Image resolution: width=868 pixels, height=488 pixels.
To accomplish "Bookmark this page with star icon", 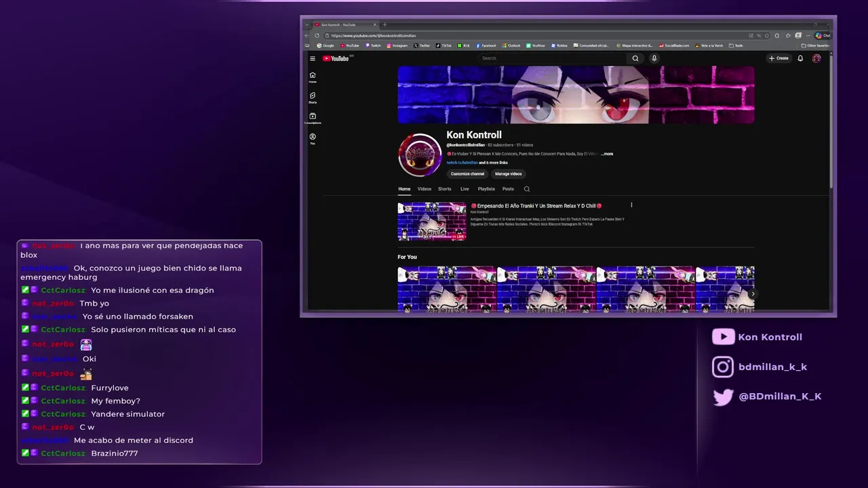I will coord(766,35).
